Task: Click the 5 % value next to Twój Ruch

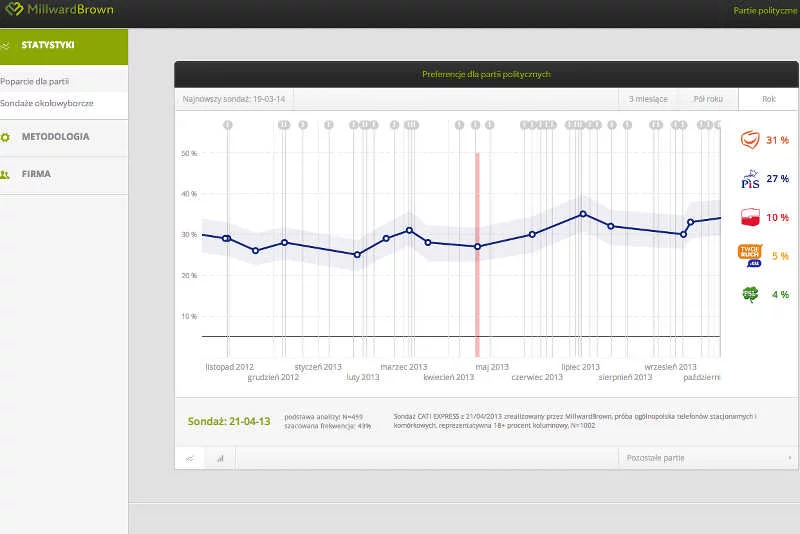Action: (780, 256)
